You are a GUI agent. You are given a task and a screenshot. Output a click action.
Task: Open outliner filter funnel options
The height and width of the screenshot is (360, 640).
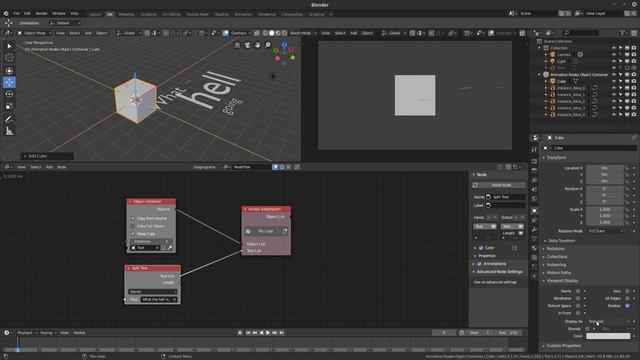point(622,33)
